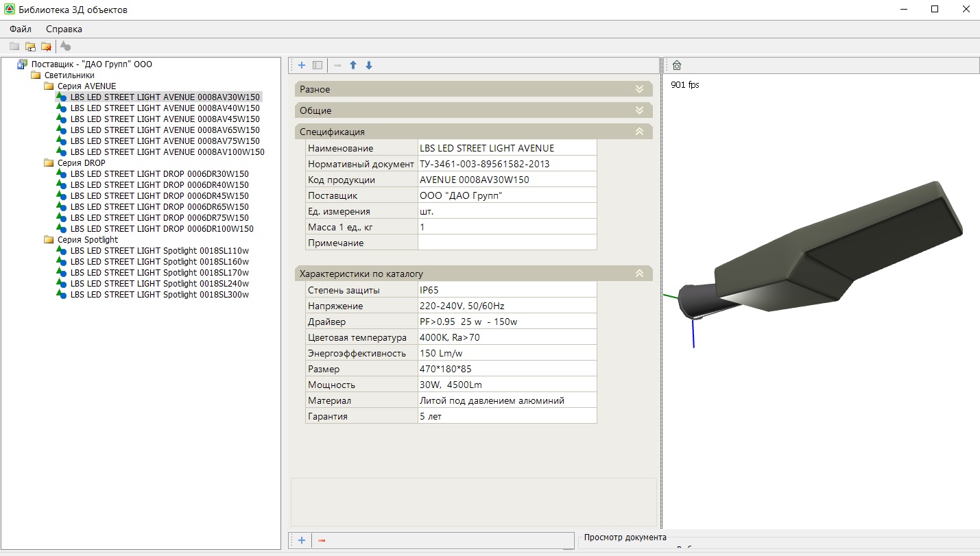Expand the Разное section
The width and height of the screenshot is (980, 556).
(639, 89)
